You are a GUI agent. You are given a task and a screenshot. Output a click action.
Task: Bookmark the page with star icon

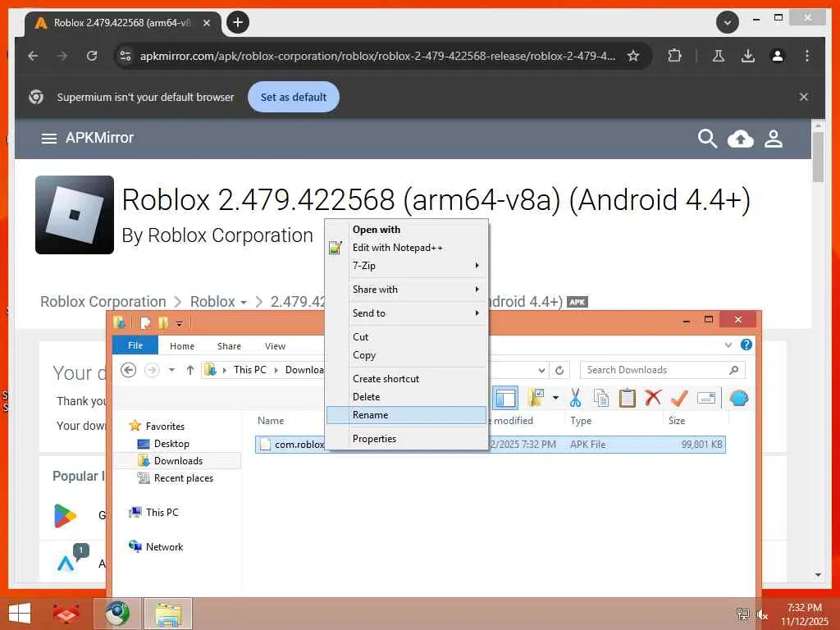[633, 56]
